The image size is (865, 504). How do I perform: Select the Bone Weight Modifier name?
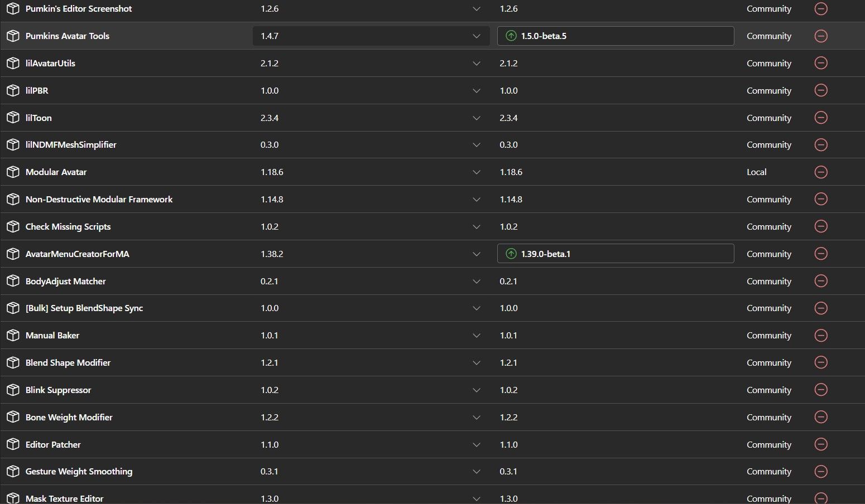coord(69,417)
